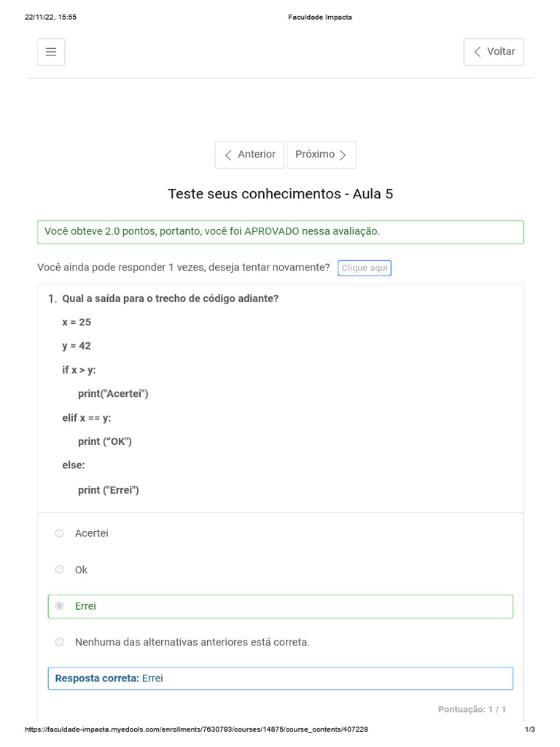The height and width of the screenshot is (747, 560).
Task: Click the faculdade-impacta page URL footer
Action: [x=197, y=729]
